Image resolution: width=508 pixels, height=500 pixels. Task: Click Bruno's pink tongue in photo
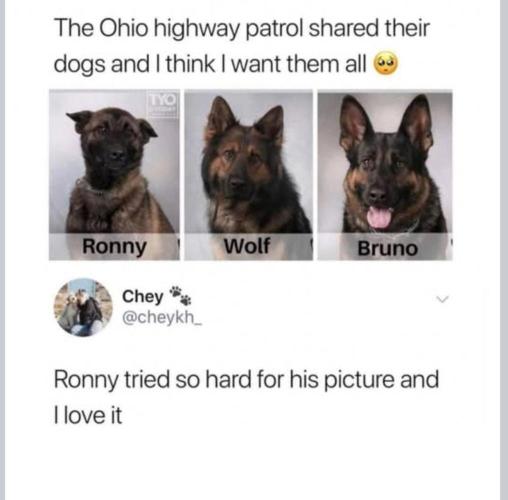[x=379, y=217]
